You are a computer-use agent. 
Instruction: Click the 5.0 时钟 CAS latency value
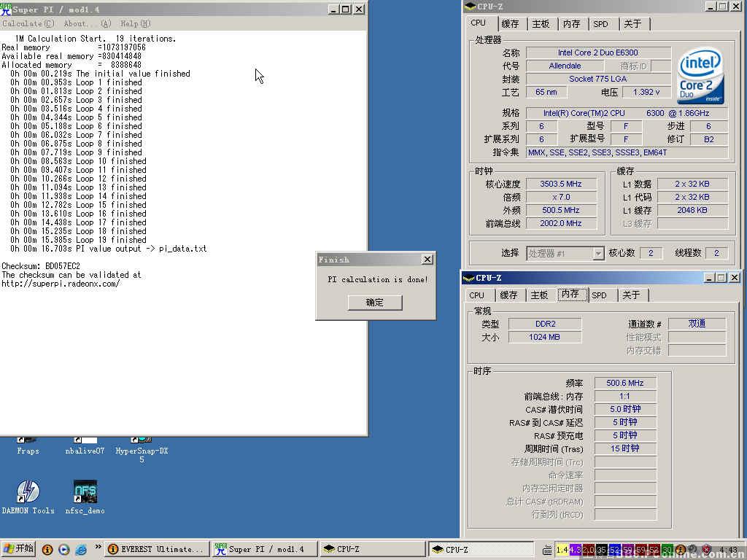coord(625,409)
